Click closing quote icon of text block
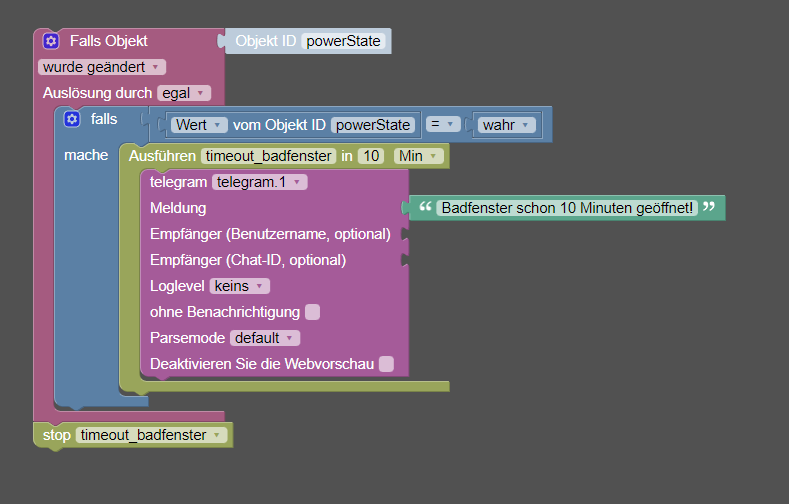789x504 pixels. click(x=708, y=207)
